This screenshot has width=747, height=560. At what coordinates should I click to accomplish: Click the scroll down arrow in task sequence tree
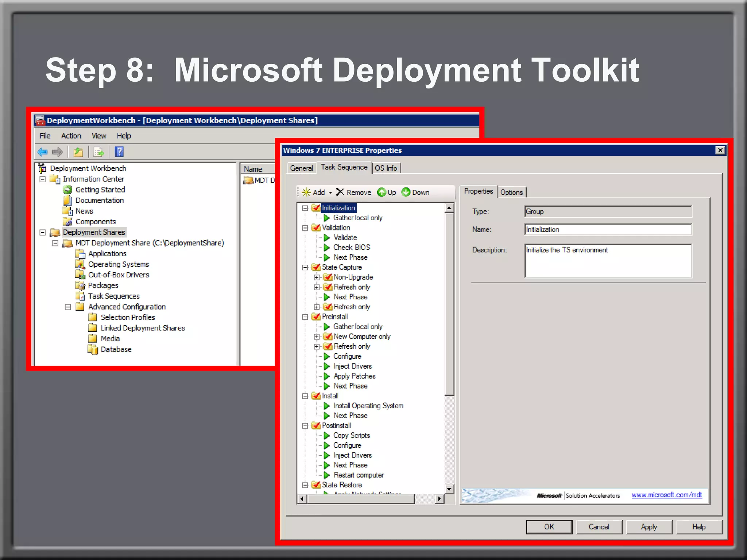click(x=449, y=489)
